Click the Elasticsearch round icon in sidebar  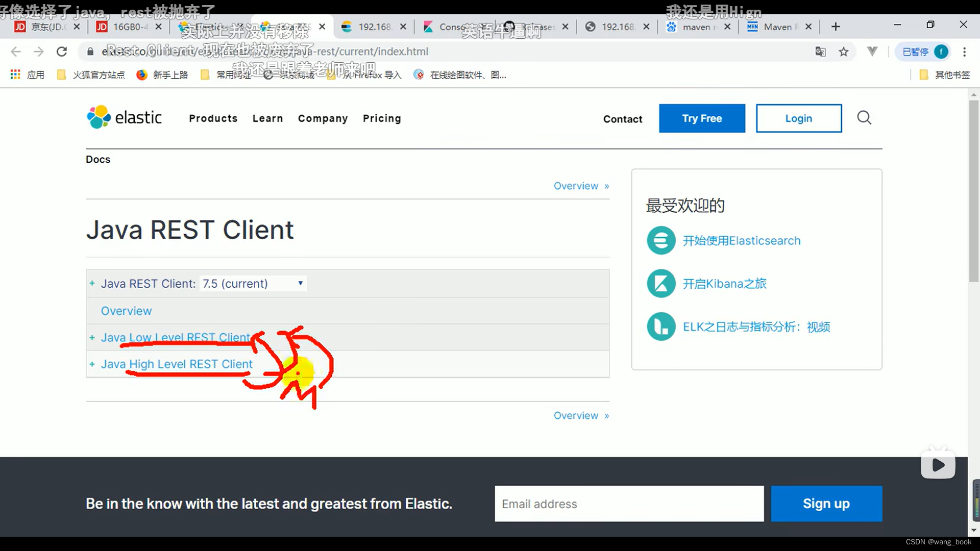[x=661, y=240]
